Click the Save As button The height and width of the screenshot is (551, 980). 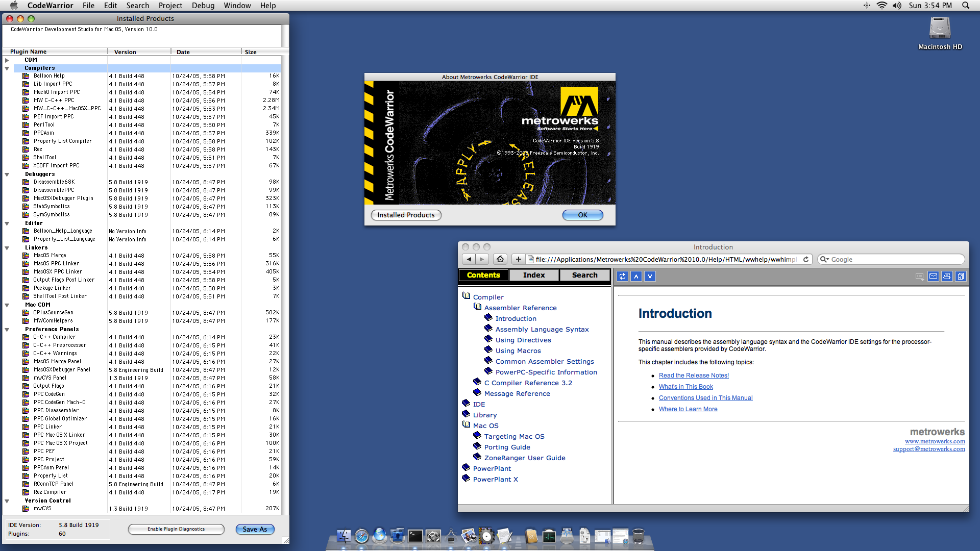click(x=255, y=529)
